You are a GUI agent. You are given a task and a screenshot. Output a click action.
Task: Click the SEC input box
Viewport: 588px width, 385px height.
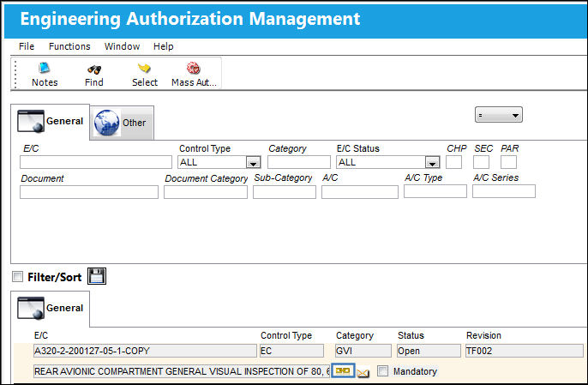click(481, 162)
